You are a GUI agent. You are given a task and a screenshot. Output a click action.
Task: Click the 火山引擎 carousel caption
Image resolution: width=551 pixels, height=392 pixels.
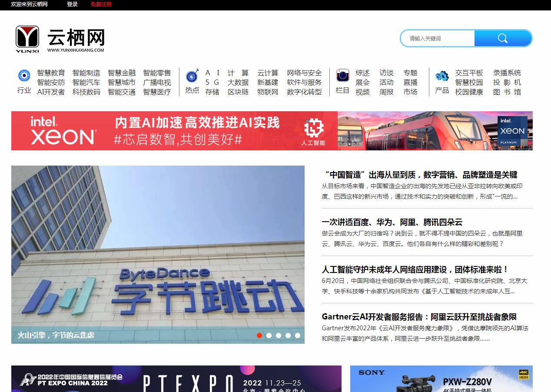[x=56, y=335]
